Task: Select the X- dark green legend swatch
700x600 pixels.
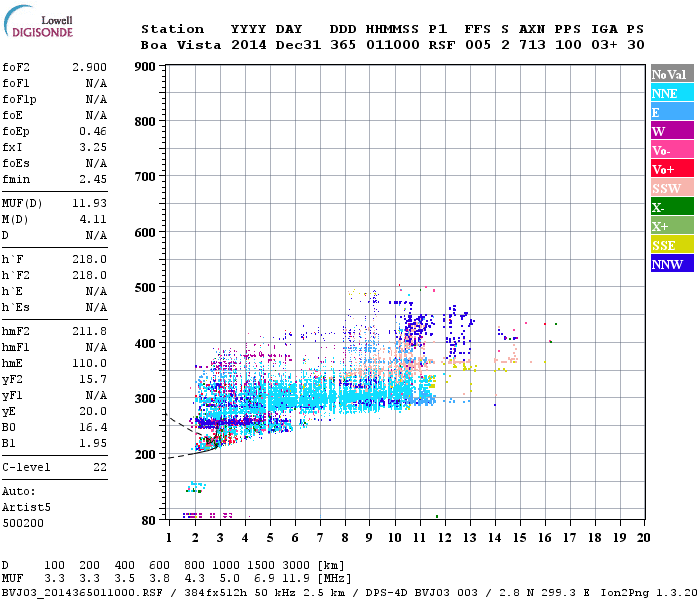Action: tap(672, 207)
